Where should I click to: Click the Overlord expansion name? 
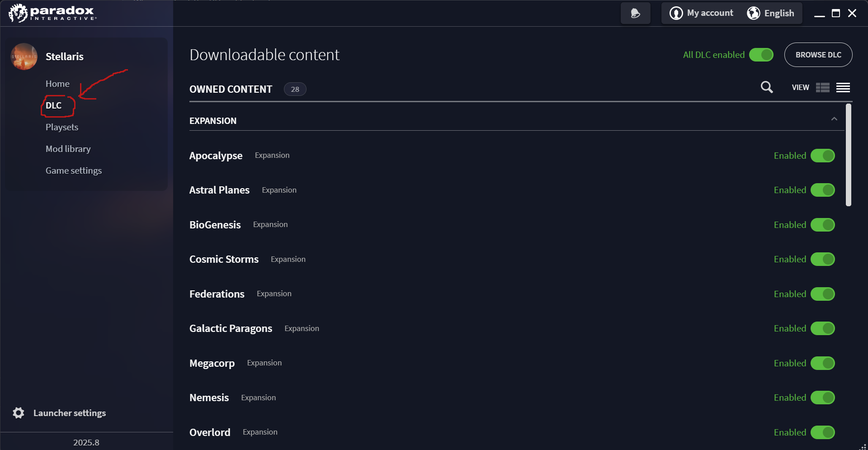point(210,432)
